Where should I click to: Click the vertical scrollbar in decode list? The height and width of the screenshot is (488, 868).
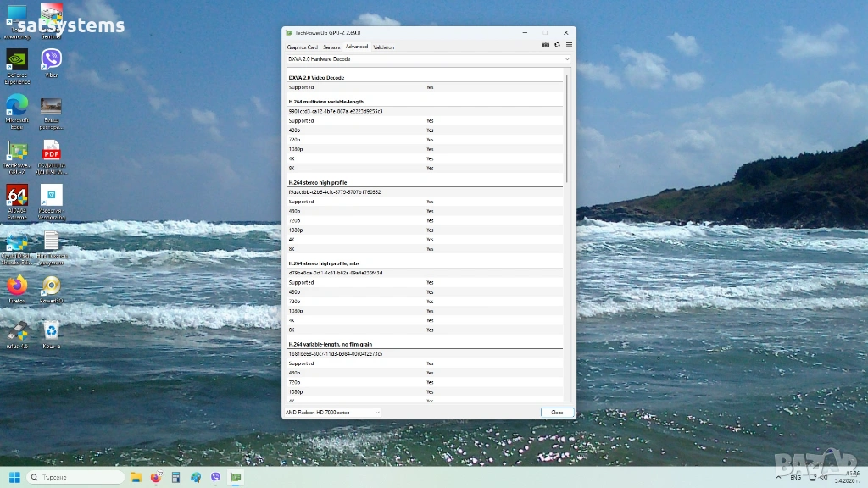click(566, 127)
